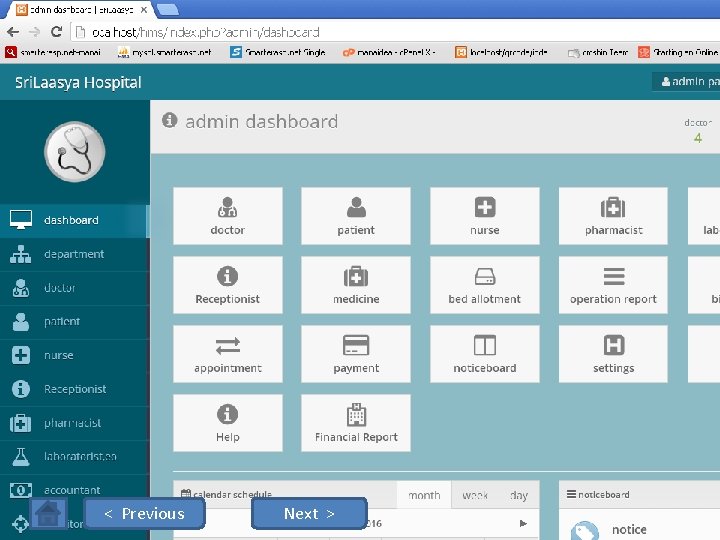Open the patient tile on dashboard
The width and height of the screenshot is (720, 540).
pos(356,216)
